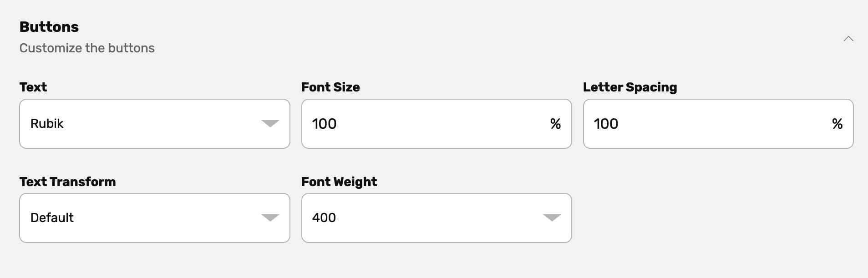Image resolution: width=868 pixels, height=278 pixels.
Task: Click the percent sign in Letter Spacing field
Action: 838,123
